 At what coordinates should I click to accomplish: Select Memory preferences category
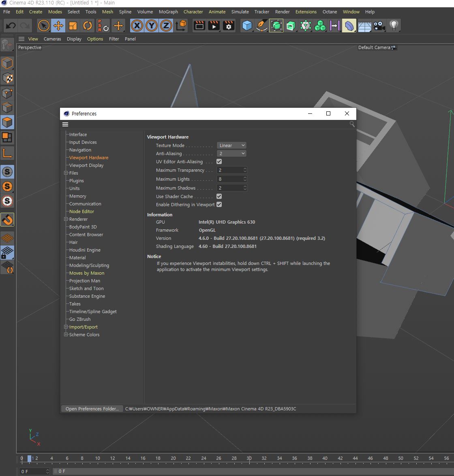coord(78,196)
